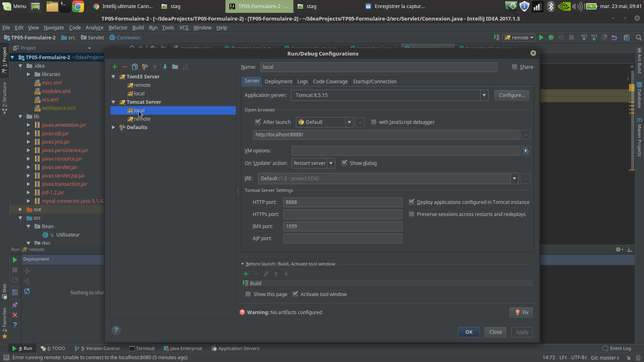This screenshot has height=362, width=644.
Task: Toggle the Show dialog checkbox
Action: tap(345, 163)
